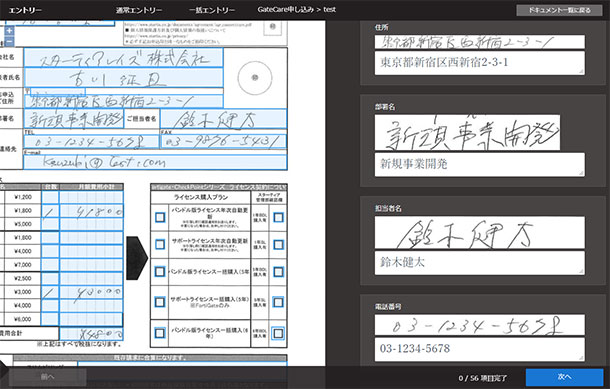Edit the 電話番号 field 03-1234-5678
The height and width of the screenshot is (389, 610).
[x=480, y=349]
